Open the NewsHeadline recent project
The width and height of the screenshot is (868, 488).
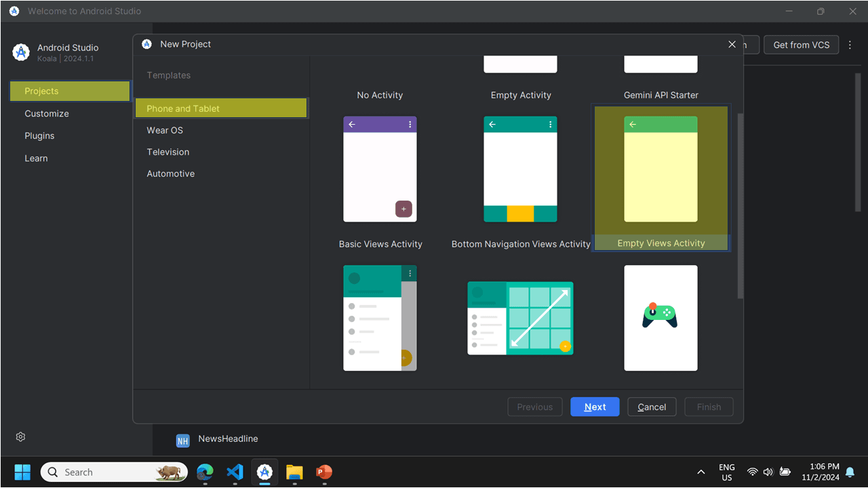click(x=228, y=439)
